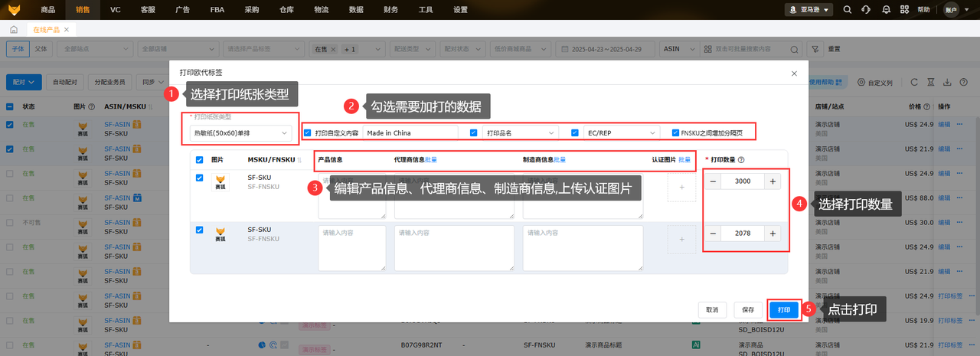Viewport: 980px width, 356px height.
Task: Open the 销售 menu
Action: 83,10
